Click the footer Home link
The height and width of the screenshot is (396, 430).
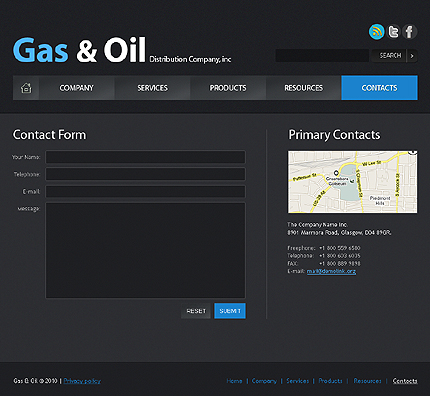click(234, 381)
